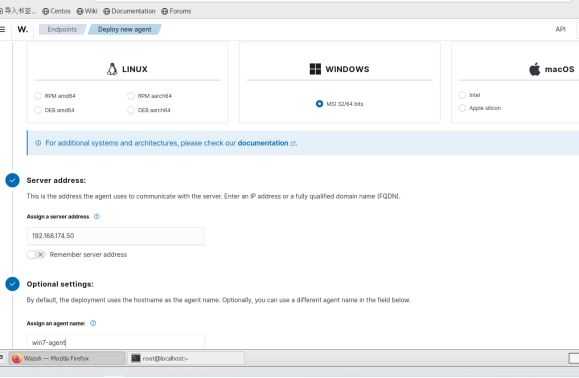This screenshot has height=378, width=579.
Task: Focus the server address input field
Action: (x=116, y=236)
